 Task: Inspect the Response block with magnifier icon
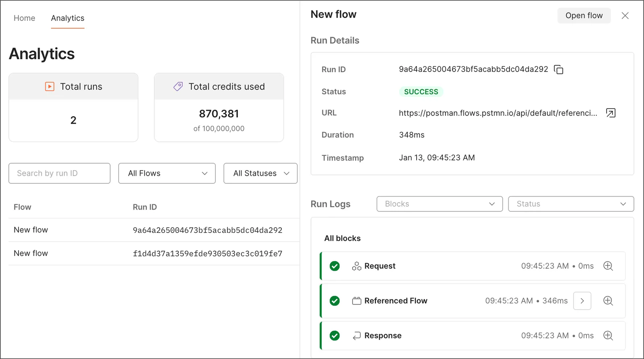tap(608, 336)
